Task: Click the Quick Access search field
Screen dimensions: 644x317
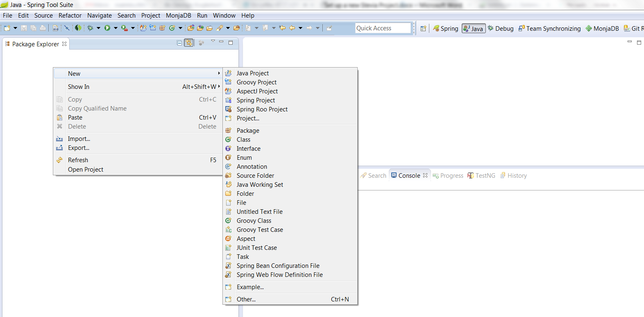Action: click(383, 28)
